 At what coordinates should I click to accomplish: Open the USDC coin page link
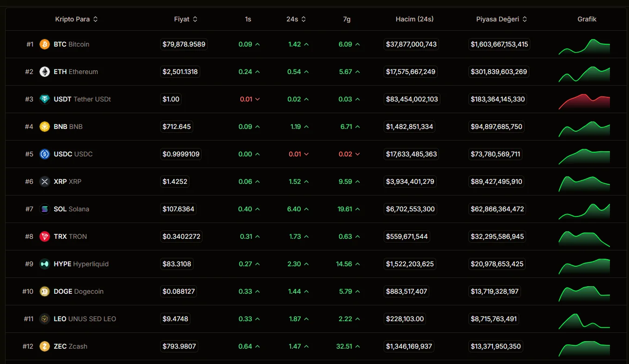73,154
